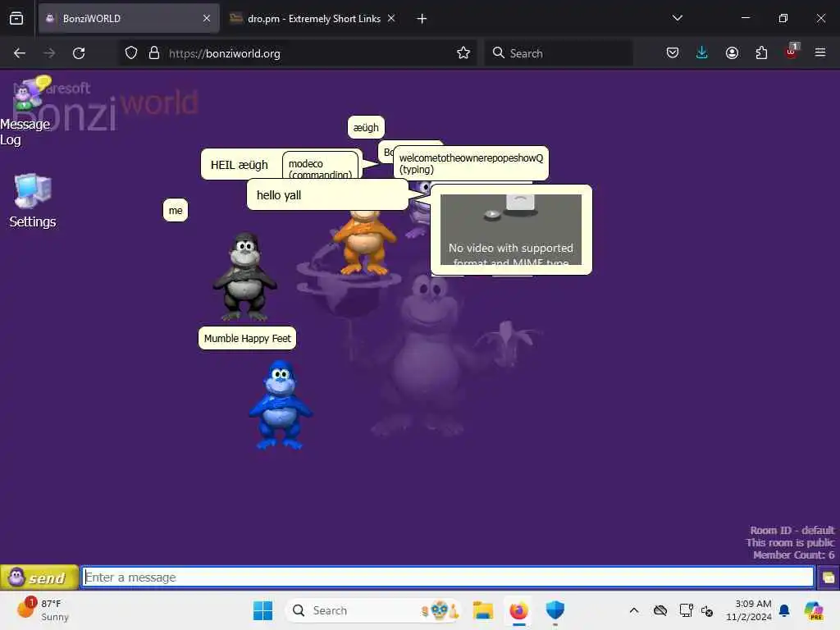This screenshot has width=840, height=630.
Task: Click the black Bonzi gorilla character
Action: pyautogui.click(x=244, y=276)
